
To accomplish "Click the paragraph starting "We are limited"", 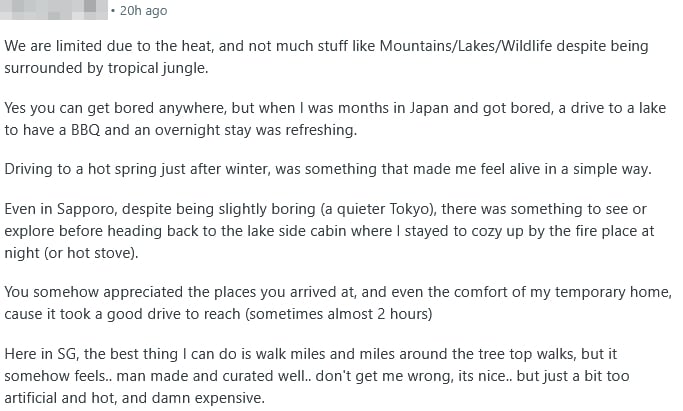I will 326,56.
